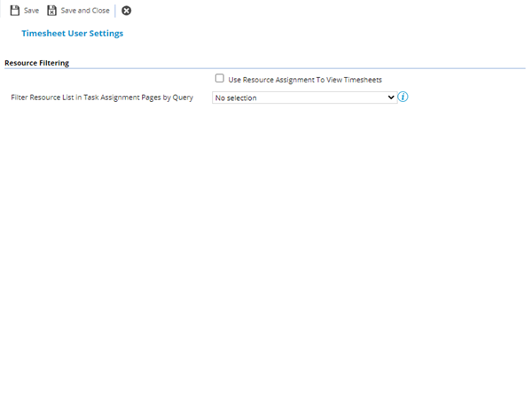This screenshot has width=532, height=398.
Task: Click the horizontal line under Resource Filtering
Action: pyautogui.click(x=266, y=69)
